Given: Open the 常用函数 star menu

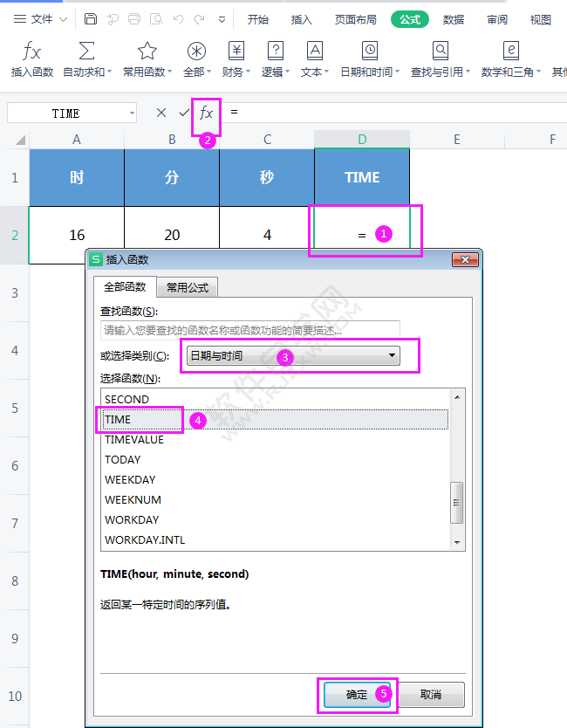Looking at the screenshot, I should [147, 59].
